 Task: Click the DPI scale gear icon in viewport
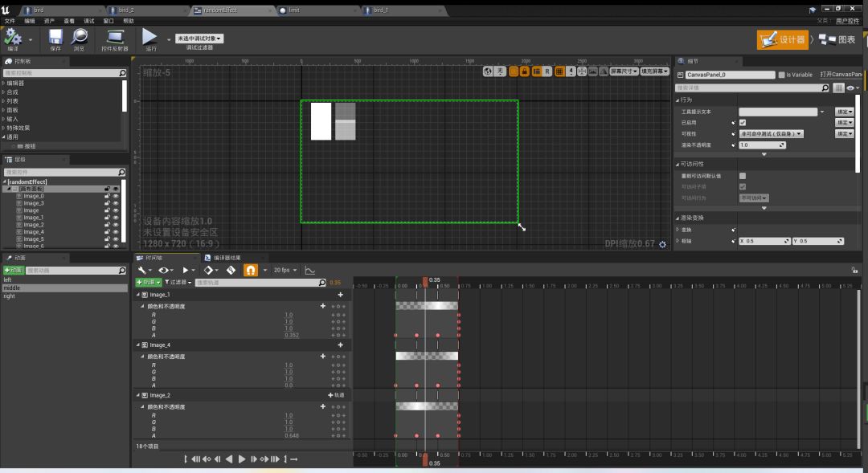tap(662, 244)
